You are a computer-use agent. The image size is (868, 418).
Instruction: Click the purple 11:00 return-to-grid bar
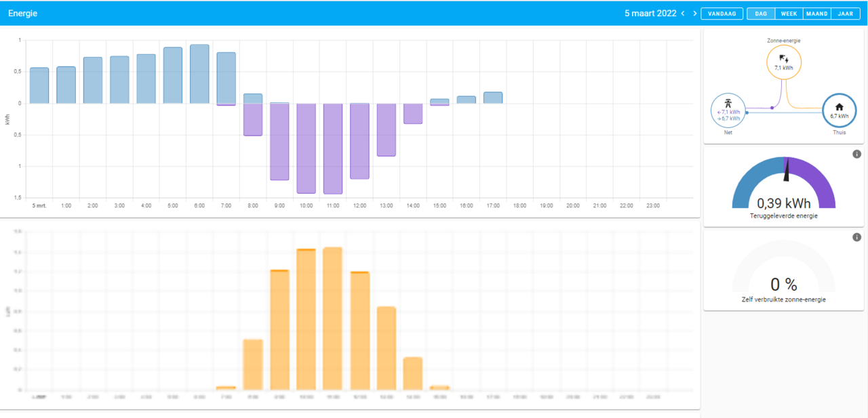pyautogui.click(x=333, y=149)
